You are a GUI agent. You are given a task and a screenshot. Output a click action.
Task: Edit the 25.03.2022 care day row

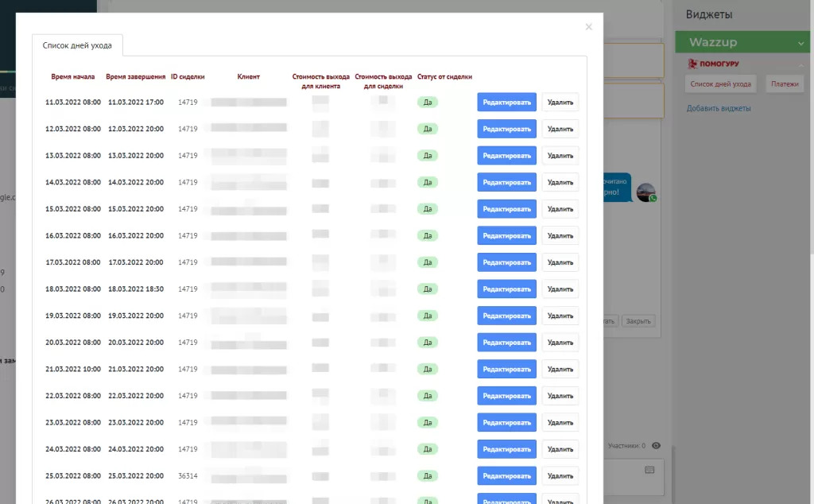(x=506, y=476)
